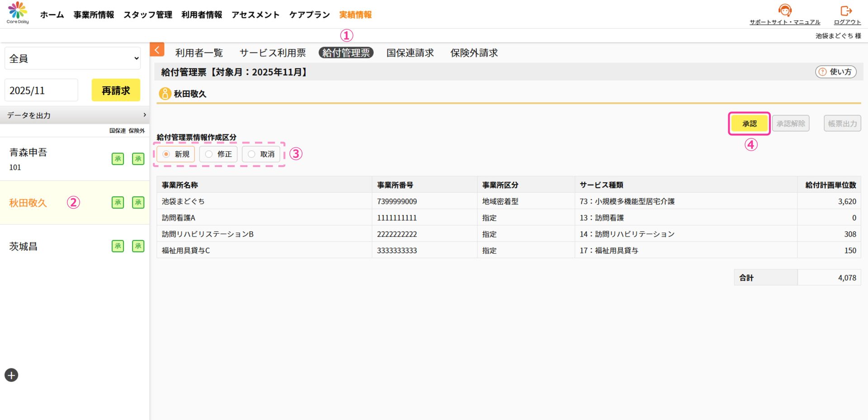
Task: Open the ケアプラン menu
Action: pos(309,15)
